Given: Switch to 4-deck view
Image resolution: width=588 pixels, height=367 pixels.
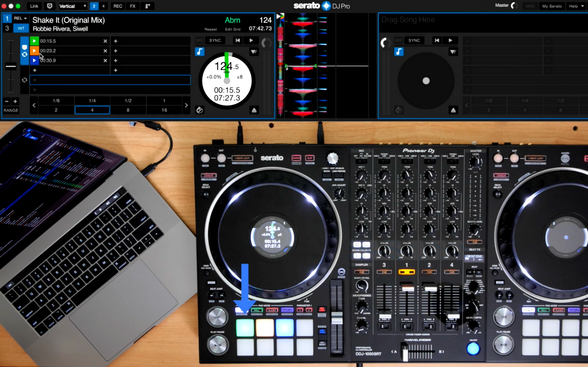Looking at the screenshot, I should 103,6.
